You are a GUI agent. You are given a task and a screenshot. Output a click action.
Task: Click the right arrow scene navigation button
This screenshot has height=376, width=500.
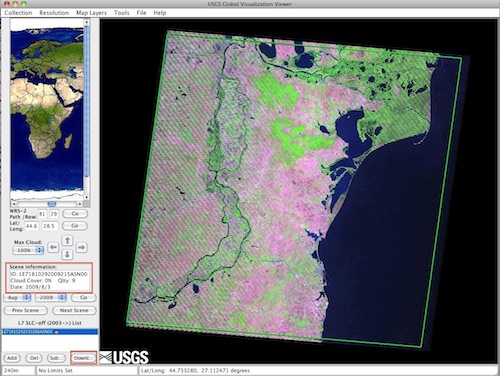[81, 247]
